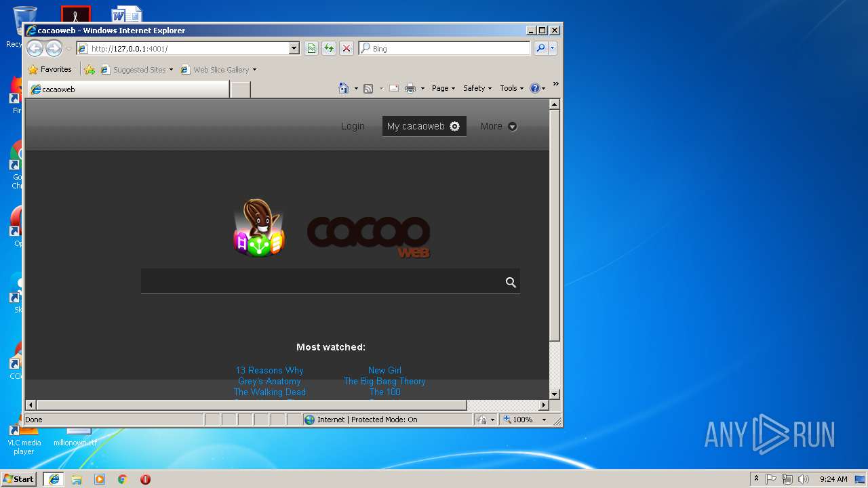The image size is (868, 488).
Task: Select the Word document desktop icon
Action: [127, 14]
